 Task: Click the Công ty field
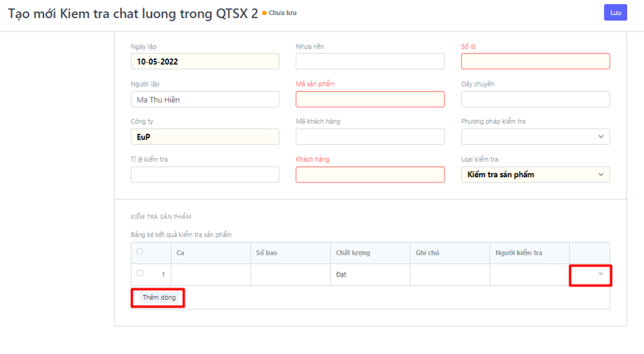click(x=205, y=136)
